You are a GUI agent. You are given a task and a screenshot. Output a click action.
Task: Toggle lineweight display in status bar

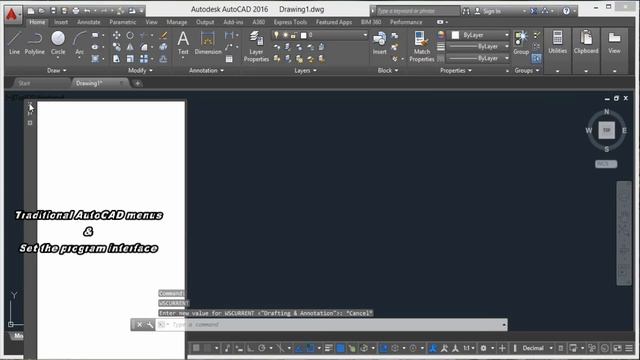tap(329, 348)
